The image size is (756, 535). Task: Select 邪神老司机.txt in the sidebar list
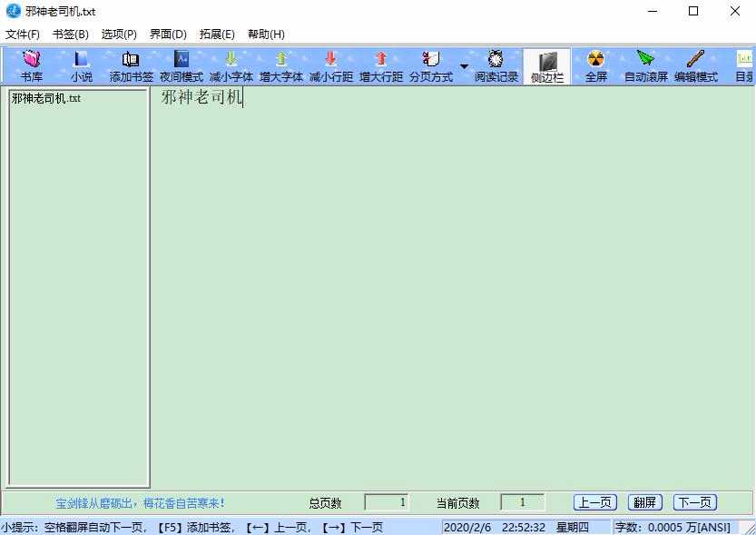click(46, 98)
